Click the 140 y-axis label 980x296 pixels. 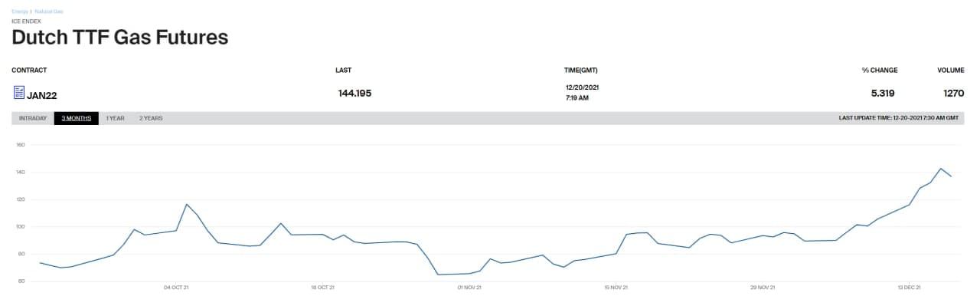click(x=21, y=172)
